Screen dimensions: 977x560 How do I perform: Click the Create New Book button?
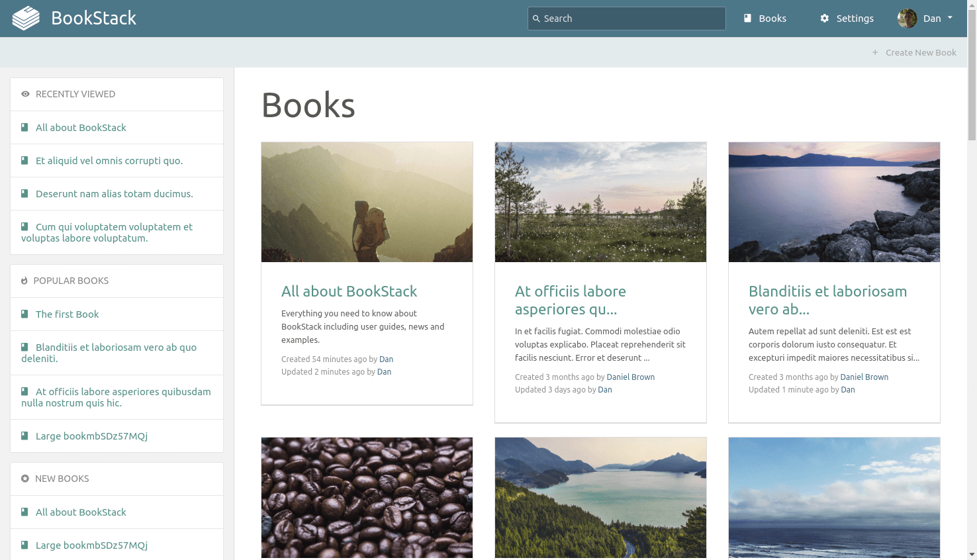(920, 52)
